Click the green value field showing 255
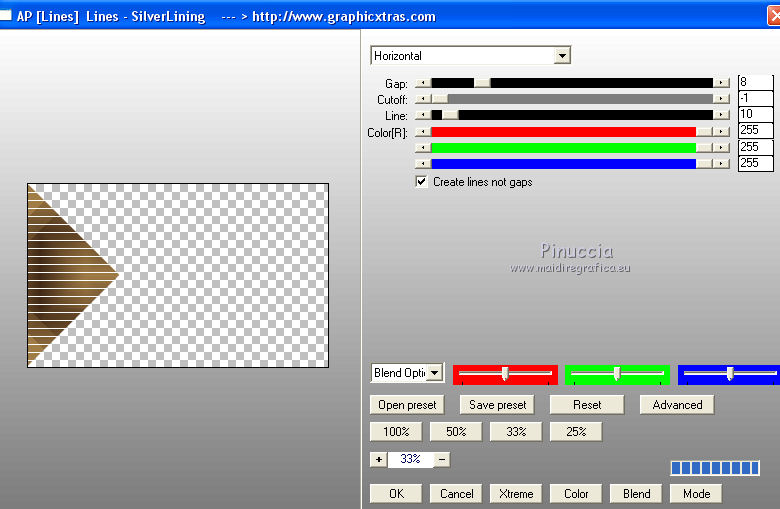The image size is (780, 509). 755,147
